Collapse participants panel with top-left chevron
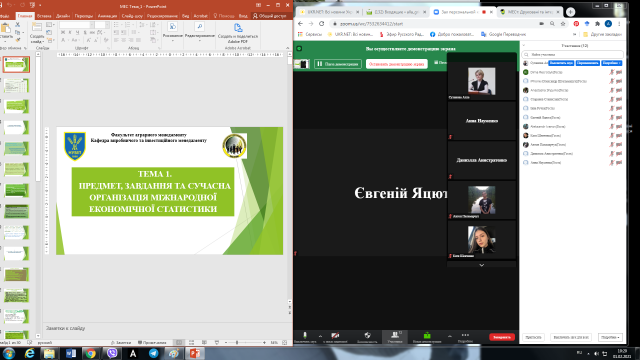 pyautogui.click(x=524, y=45)
